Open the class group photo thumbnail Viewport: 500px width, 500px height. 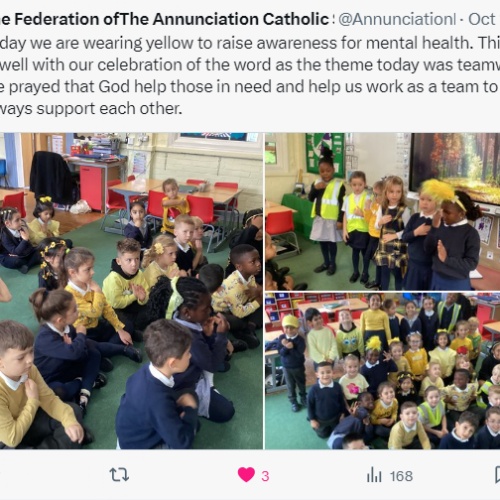pyautogui.click(x=383, y=371)
